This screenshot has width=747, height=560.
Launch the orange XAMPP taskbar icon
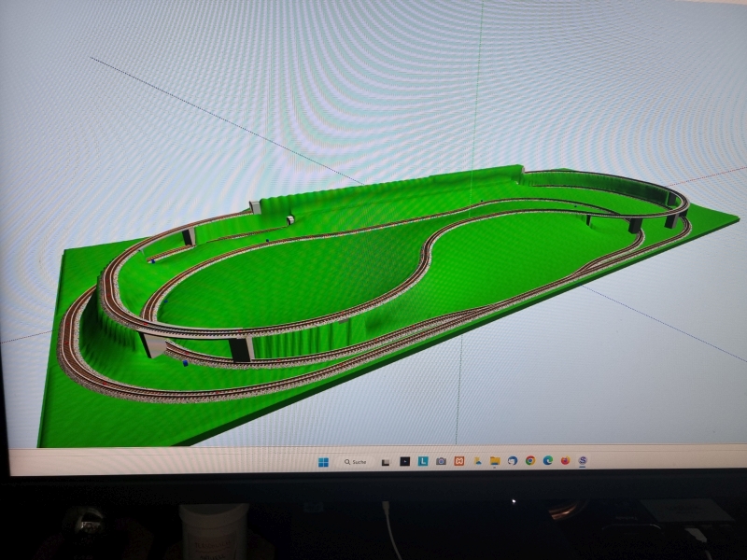[x=459, y=462]
